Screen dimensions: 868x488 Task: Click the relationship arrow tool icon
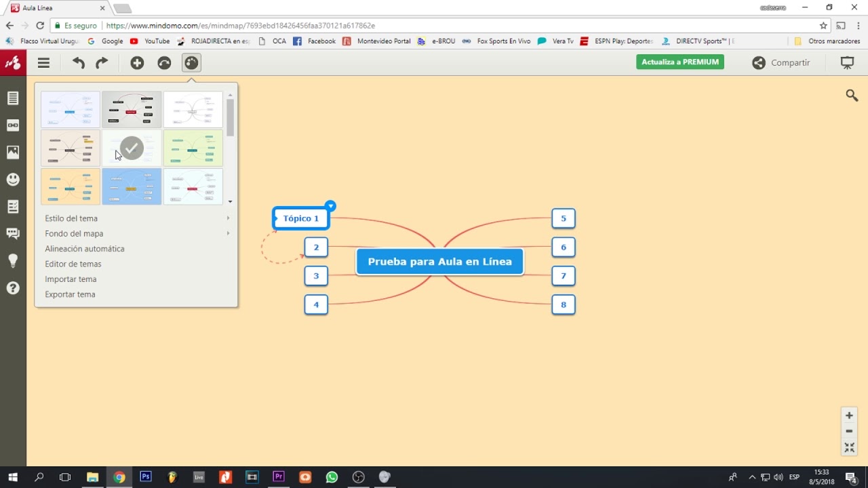coord(164,63)
